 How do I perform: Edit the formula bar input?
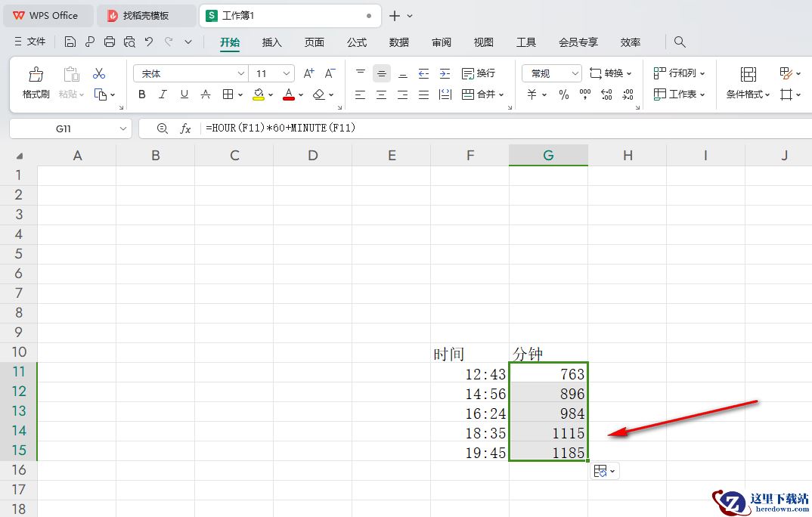(507, 128)
